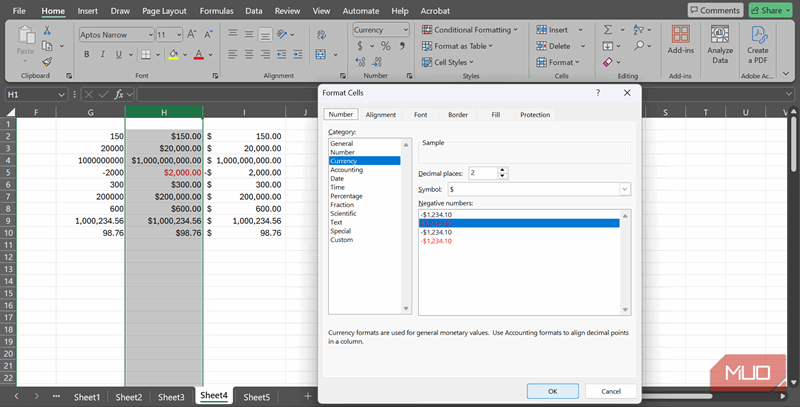Toggle Bold formatting
The image size is (800, 407).
pyautogui.click(x=87, y=54)
